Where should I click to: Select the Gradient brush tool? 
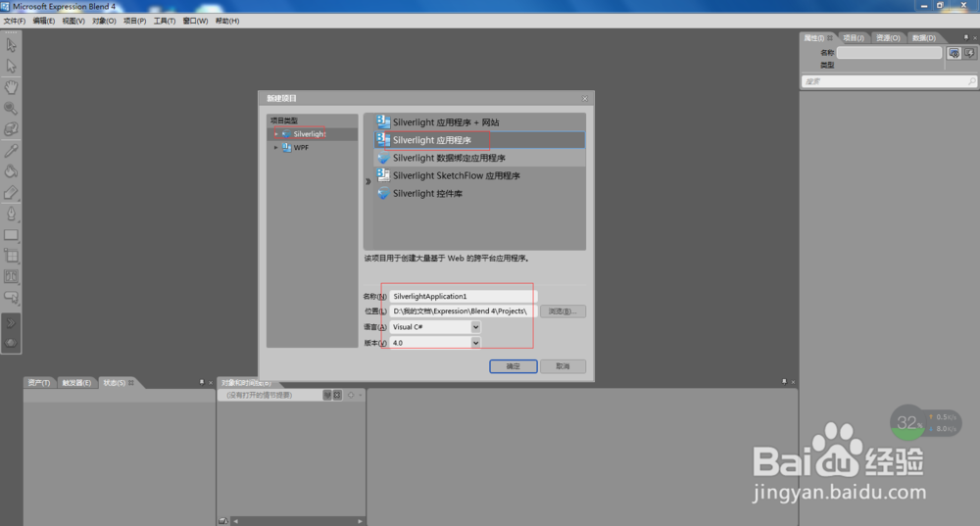click(x=11, y=193)
